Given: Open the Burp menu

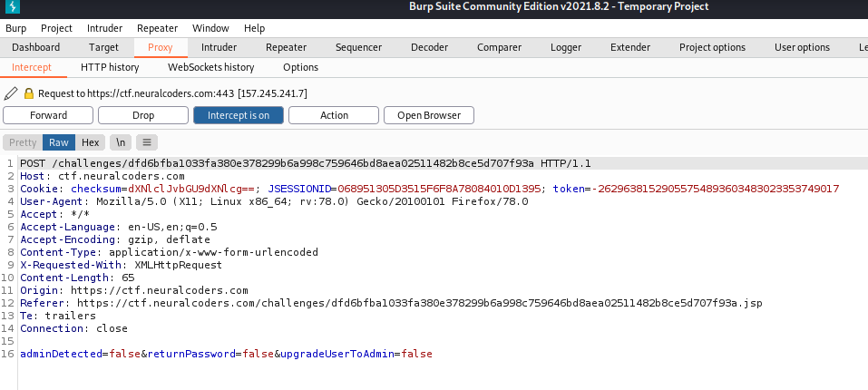Looking at the screenshot, I should click(x=16, y=28).
